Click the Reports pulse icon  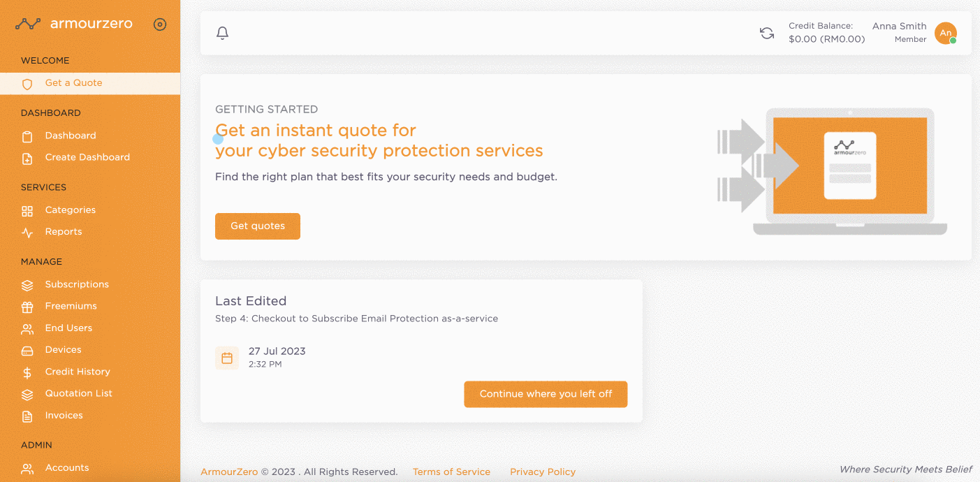pyautogui.click(x=27, y=233)
